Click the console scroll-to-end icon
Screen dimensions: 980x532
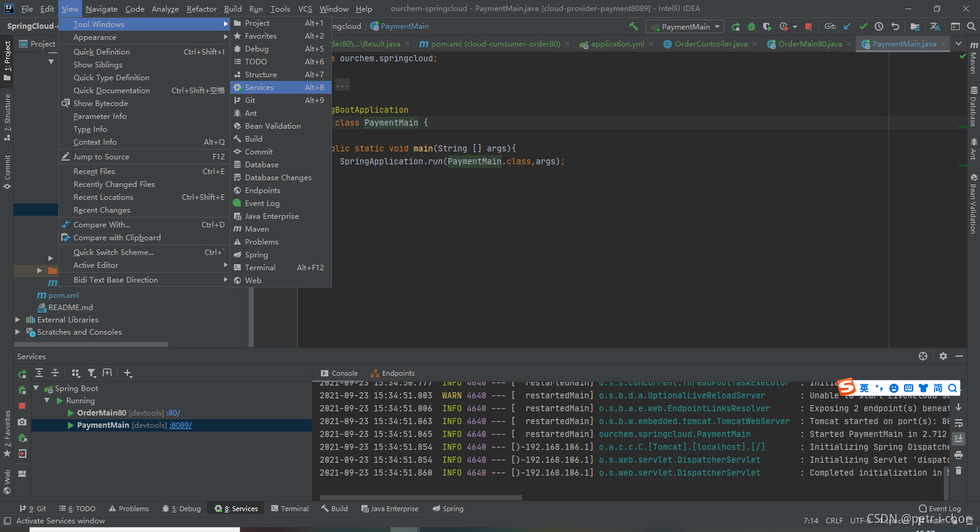959,439
